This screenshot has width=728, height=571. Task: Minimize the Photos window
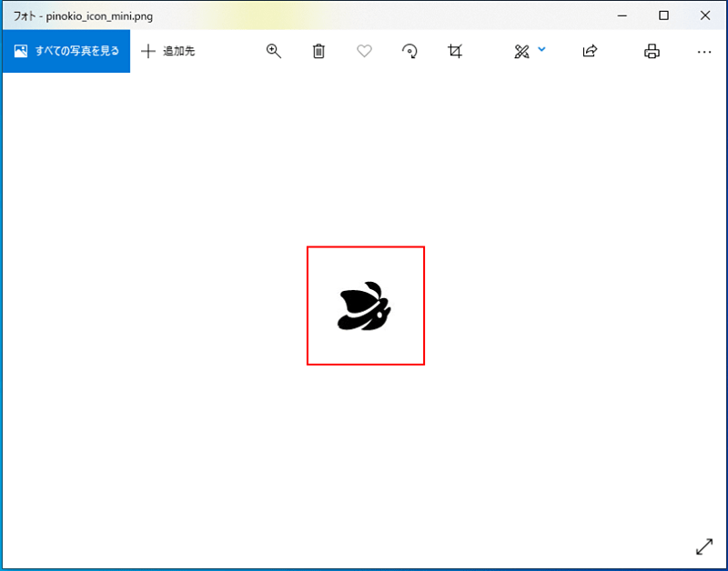(x=622, y=15)
